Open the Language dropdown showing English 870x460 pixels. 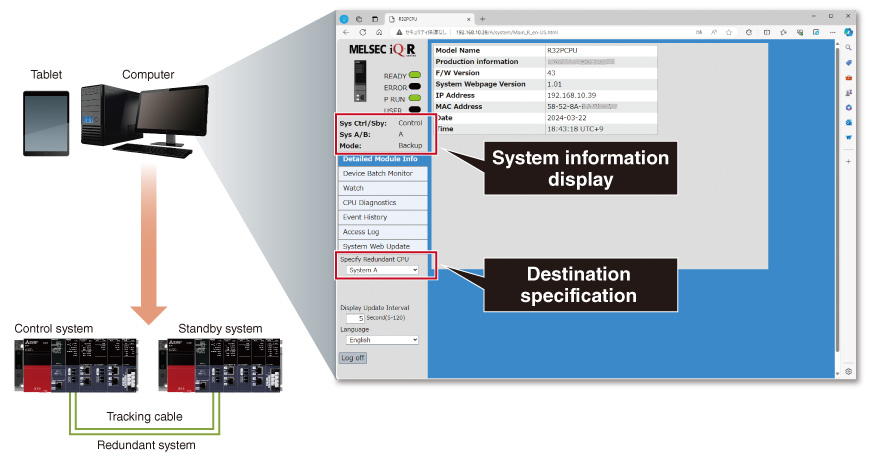(x=382, y=340)
